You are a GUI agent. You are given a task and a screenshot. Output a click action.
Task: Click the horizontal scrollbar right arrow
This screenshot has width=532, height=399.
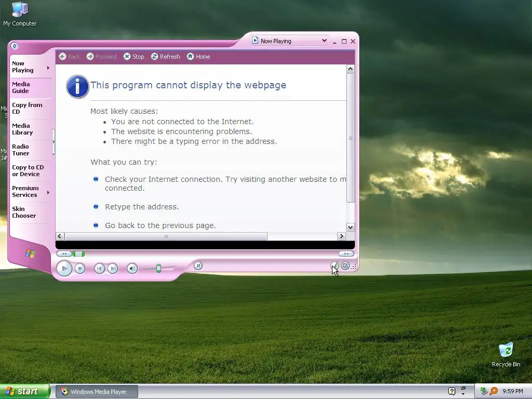341,236
